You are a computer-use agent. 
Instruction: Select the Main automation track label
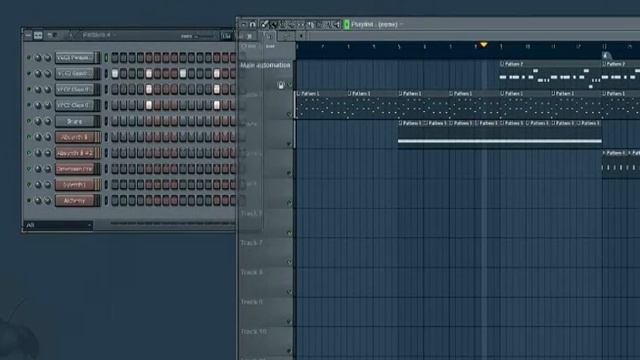click(265, 65)
